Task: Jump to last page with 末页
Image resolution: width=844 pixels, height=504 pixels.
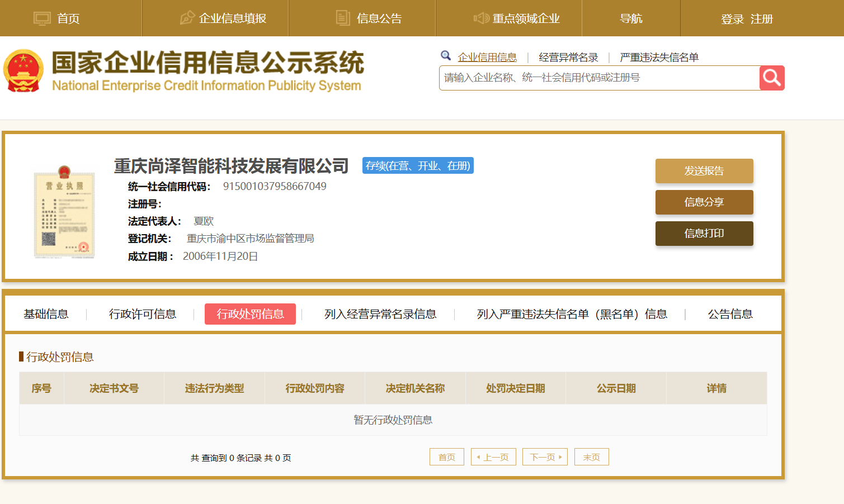Action: (x=591, y=457)
